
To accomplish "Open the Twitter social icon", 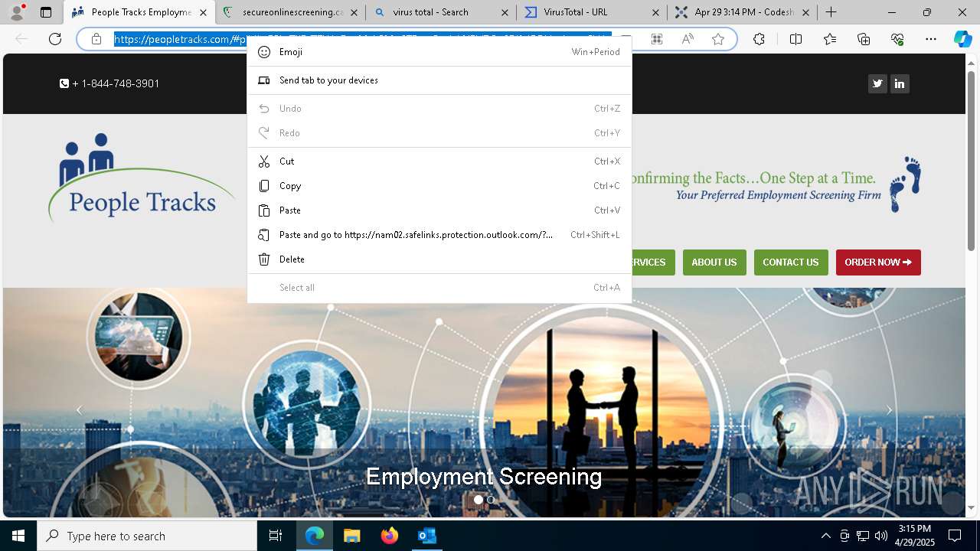I will click(x=877, y=83).
